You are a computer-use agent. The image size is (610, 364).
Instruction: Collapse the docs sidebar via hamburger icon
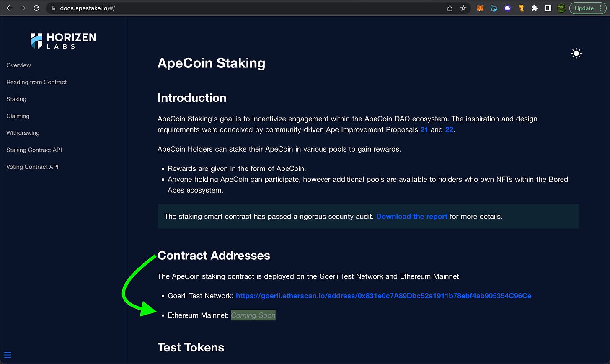coord(8,355)
